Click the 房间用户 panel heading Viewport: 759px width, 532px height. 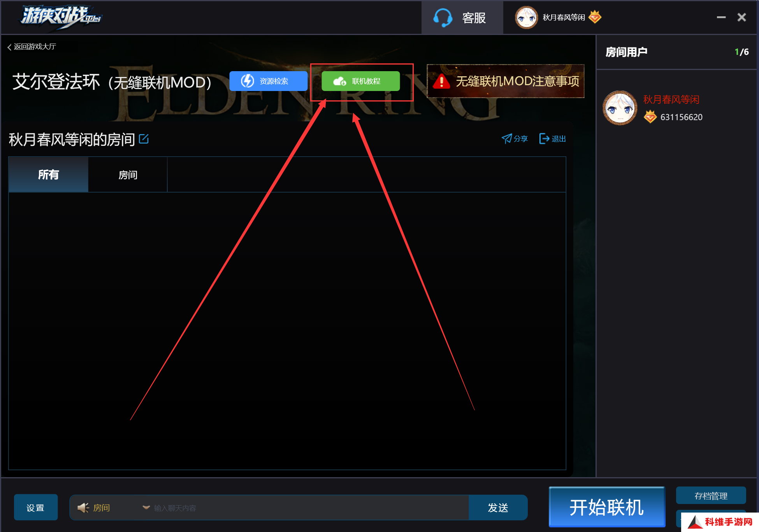626,52
